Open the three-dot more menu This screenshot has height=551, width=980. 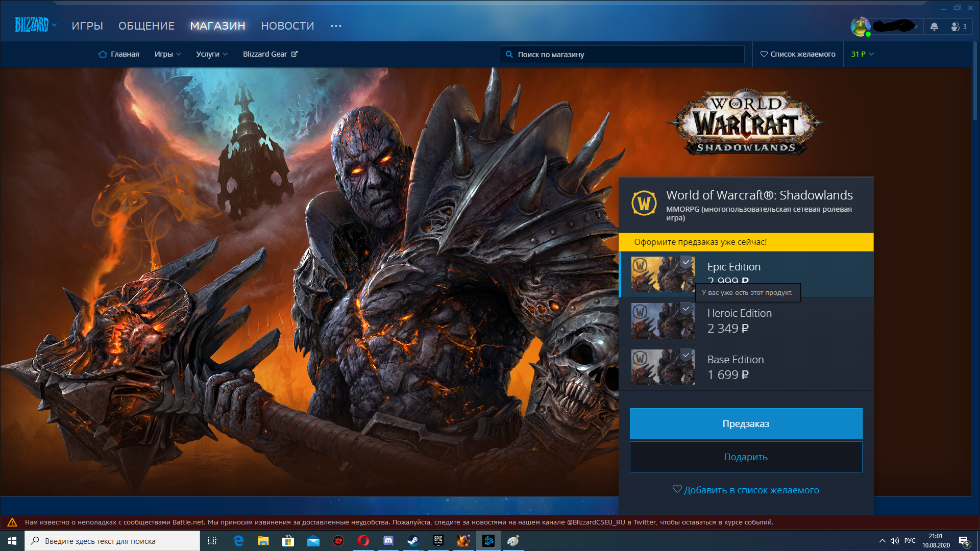pos(336,26)
